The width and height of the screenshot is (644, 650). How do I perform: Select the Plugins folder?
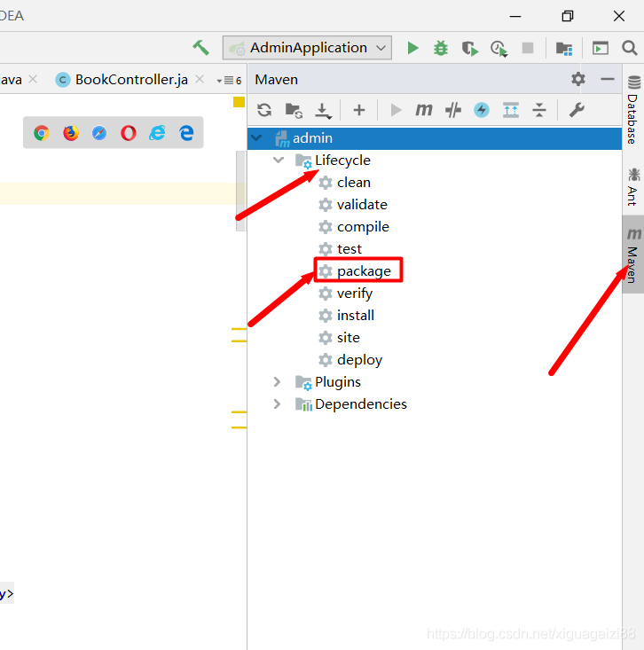pos(327,382)
